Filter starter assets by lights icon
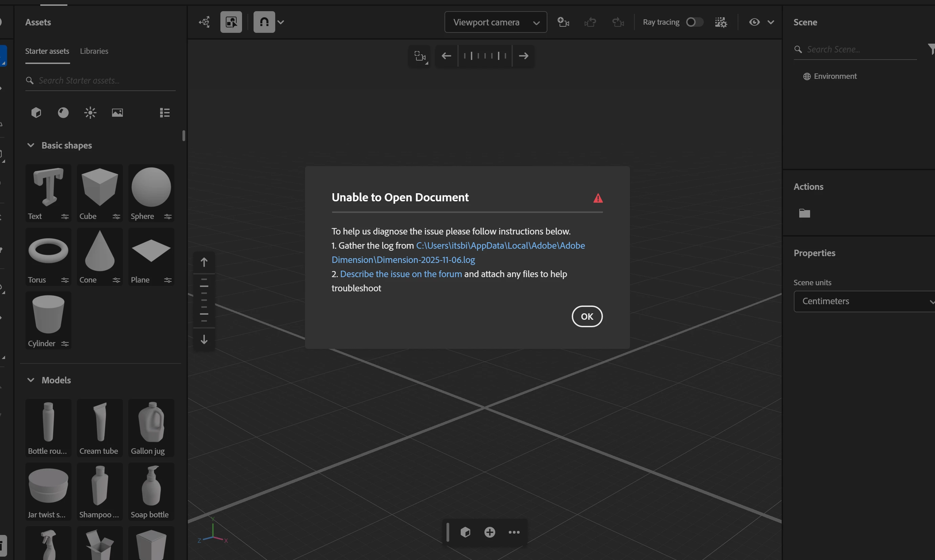Screen dimensions: 935x560 click(90, 112)
